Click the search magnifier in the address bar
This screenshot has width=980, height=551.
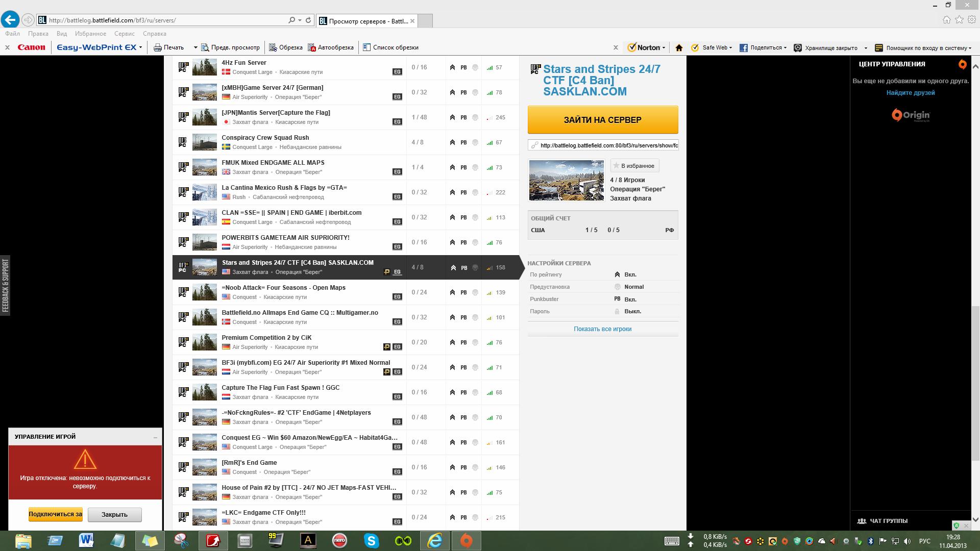click(291, 20)
